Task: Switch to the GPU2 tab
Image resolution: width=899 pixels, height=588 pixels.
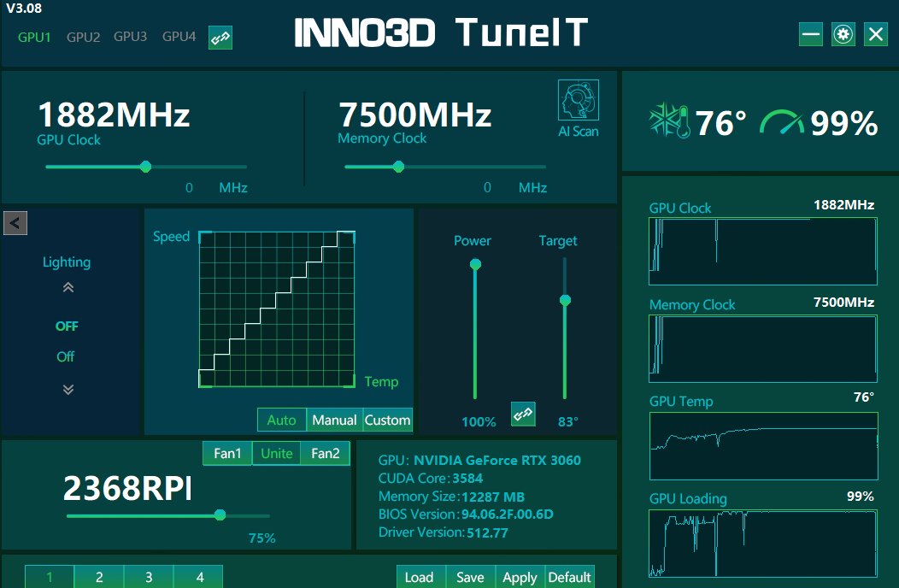Action: (83, 38)
